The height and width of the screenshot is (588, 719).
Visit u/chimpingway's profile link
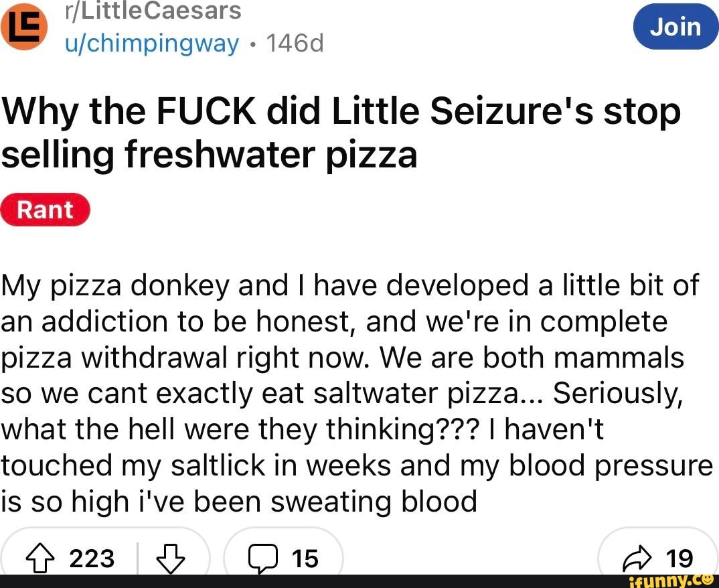coord(153,43)
